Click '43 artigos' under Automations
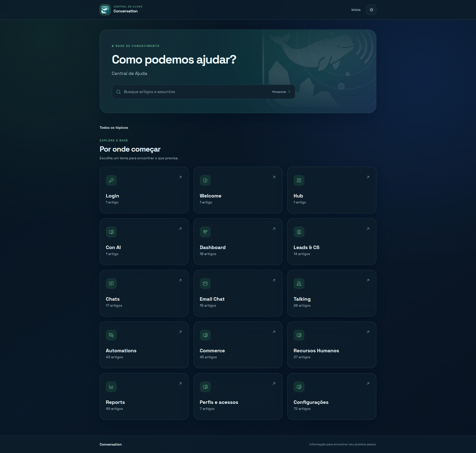The width and height of the screenshot is (476, 453). coord(114,357)
